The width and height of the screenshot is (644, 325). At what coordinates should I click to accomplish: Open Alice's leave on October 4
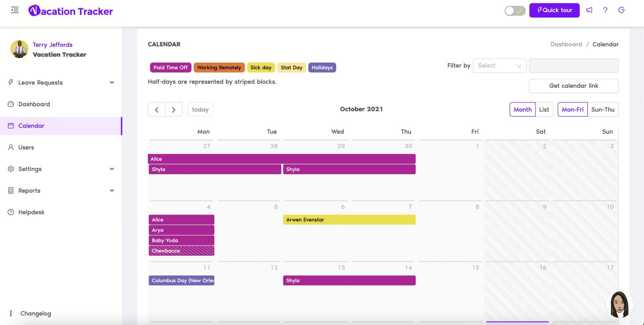(182, 220)
